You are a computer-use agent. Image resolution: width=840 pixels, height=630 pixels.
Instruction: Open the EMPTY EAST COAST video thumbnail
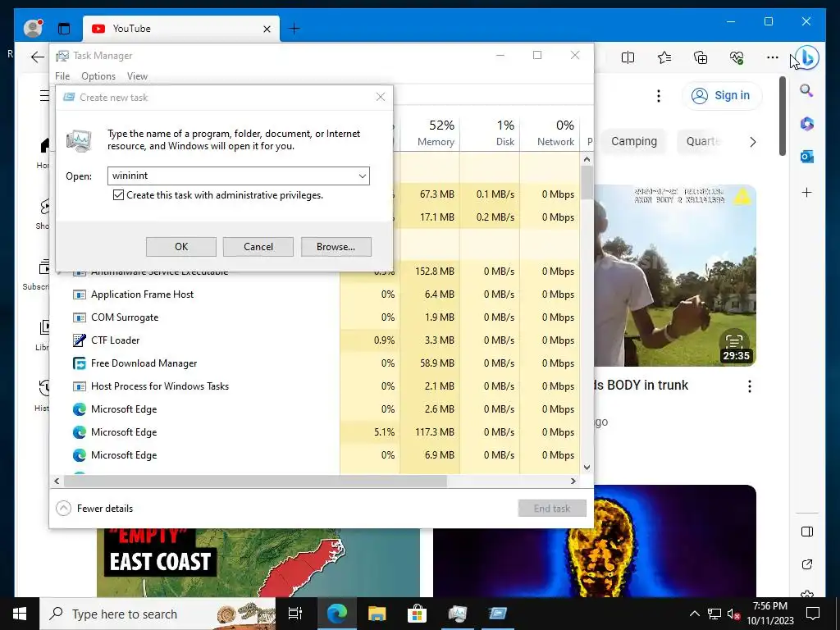[x=258, y=563]
